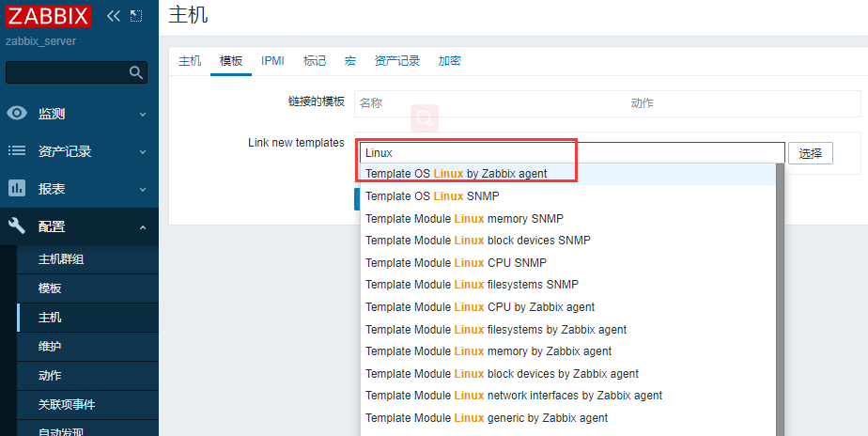Open 模板 in configuration submenu
The width and height of the screenshot is (868, 436).
[87, 288]
